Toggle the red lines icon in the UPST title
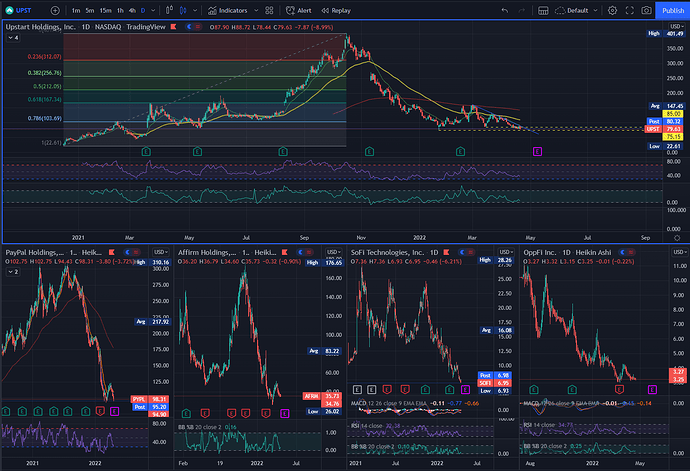The height and width of the screenshot is (471, 690). [x=198, y=27]
